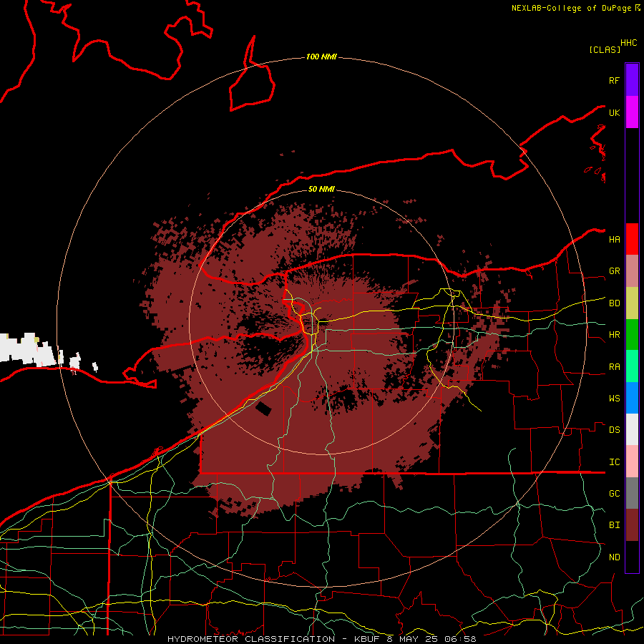Click the HHC product code label

[x=628, y=43]
